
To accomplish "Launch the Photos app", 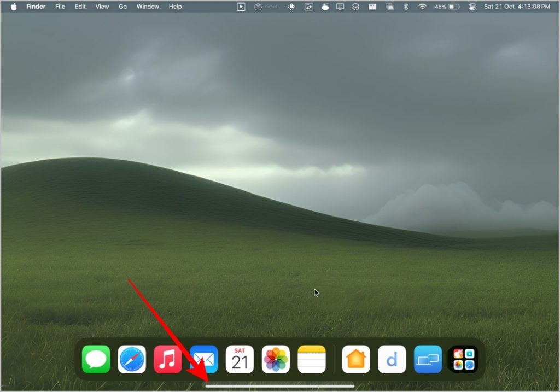I will [276, 359].
